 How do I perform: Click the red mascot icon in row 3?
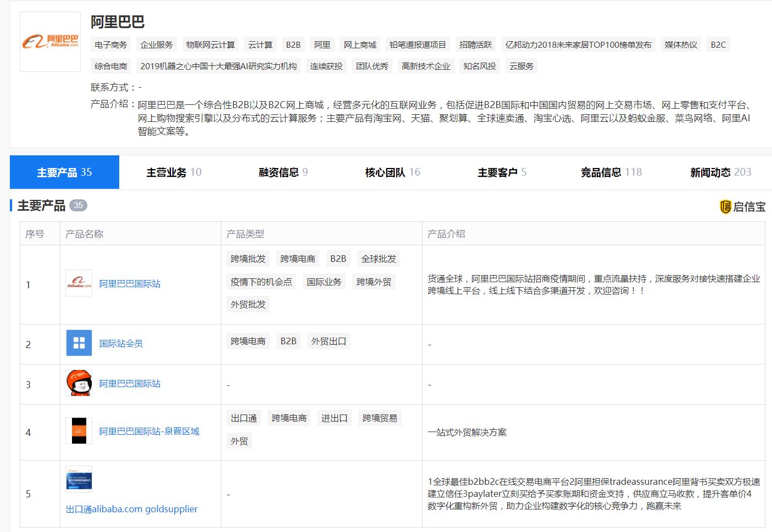[79, 384]
